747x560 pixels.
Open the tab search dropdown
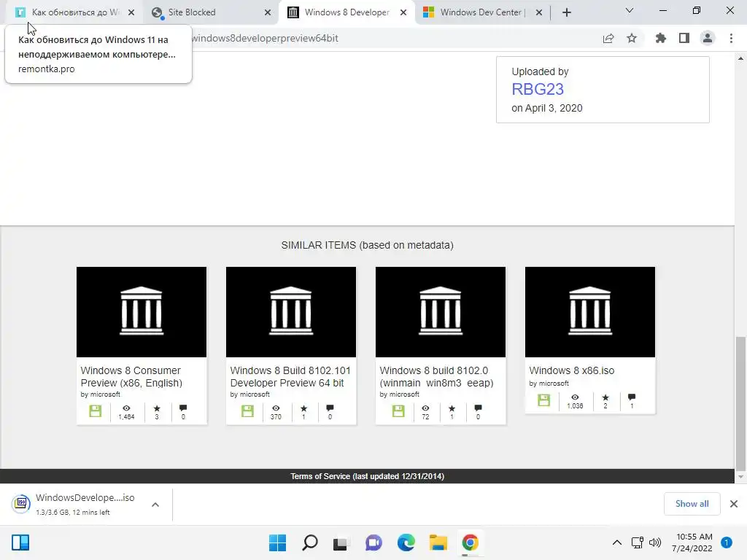click(630, 10)
